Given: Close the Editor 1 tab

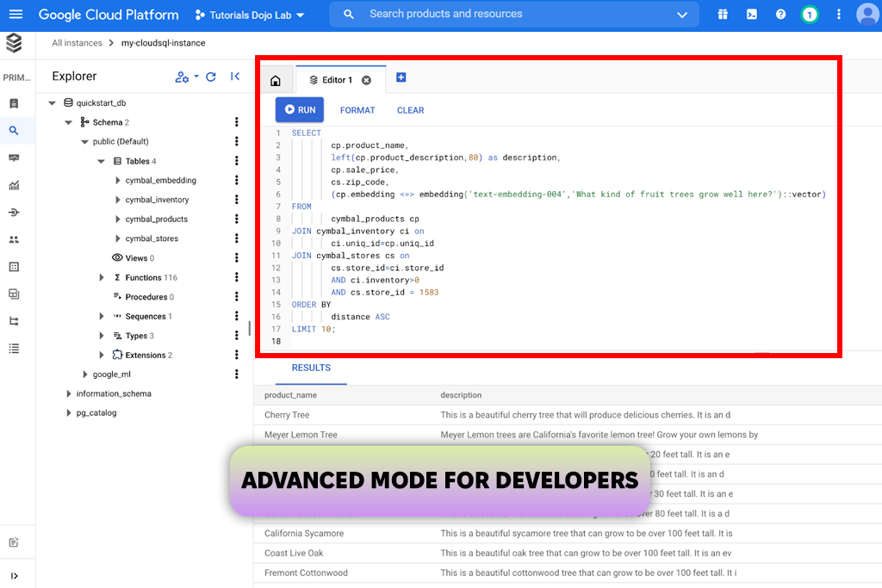Looking at the screenshot, I should (366, 80).
